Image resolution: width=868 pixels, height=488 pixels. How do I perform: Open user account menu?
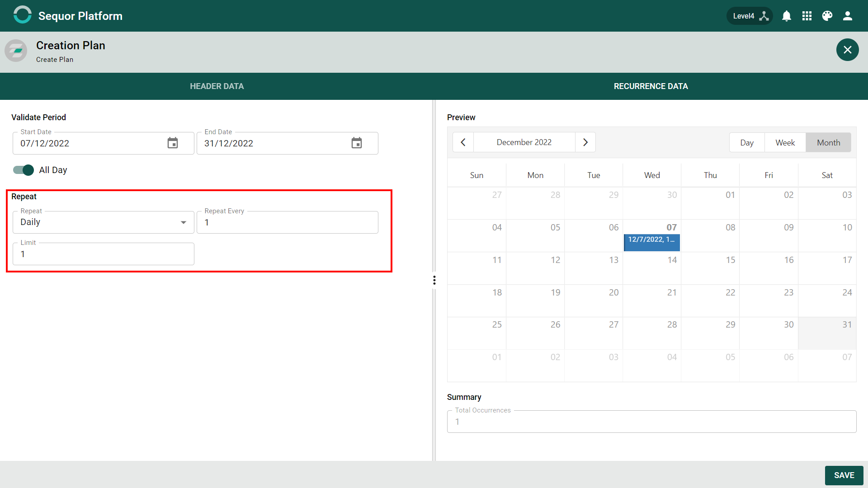point(848,16)
